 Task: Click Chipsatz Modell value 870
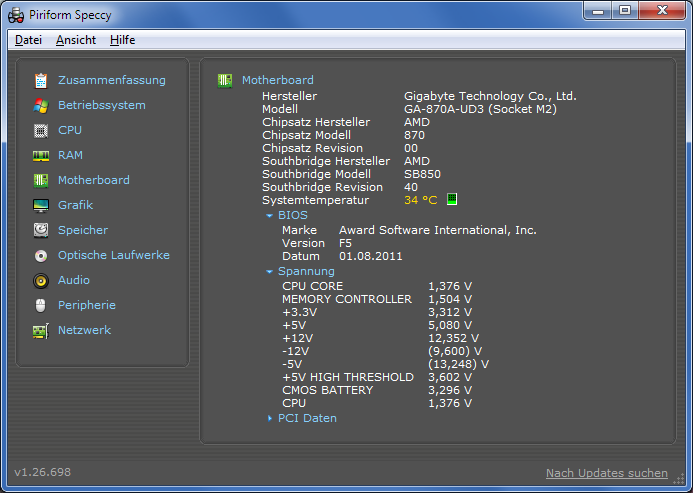tap(414, 135)
